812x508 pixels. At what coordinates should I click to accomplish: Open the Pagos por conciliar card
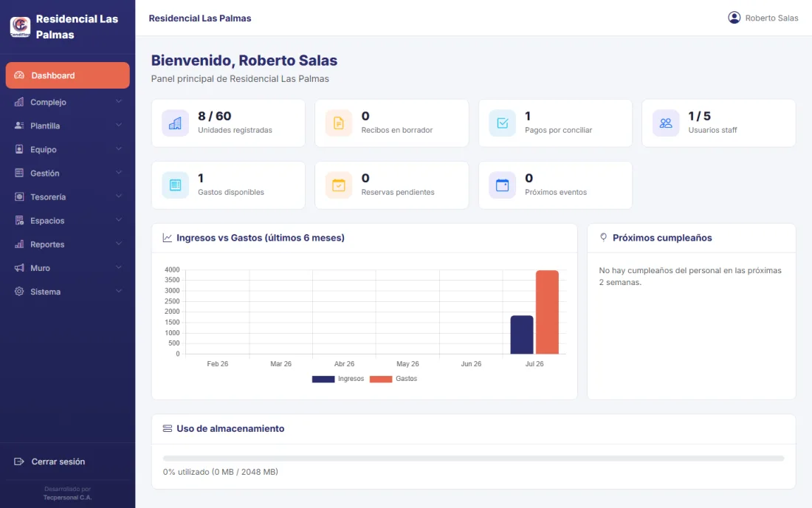point(555,123)
